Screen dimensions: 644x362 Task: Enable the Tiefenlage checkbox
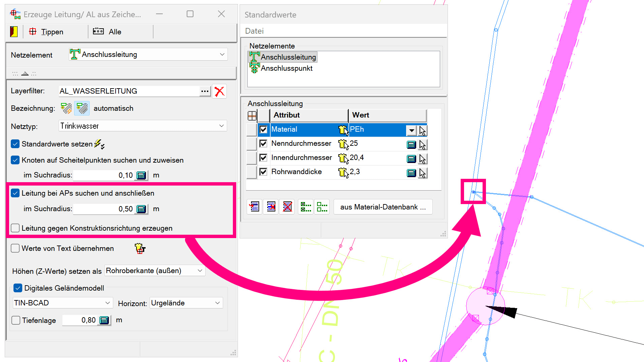pyautogui.click(x=16, y=320)
